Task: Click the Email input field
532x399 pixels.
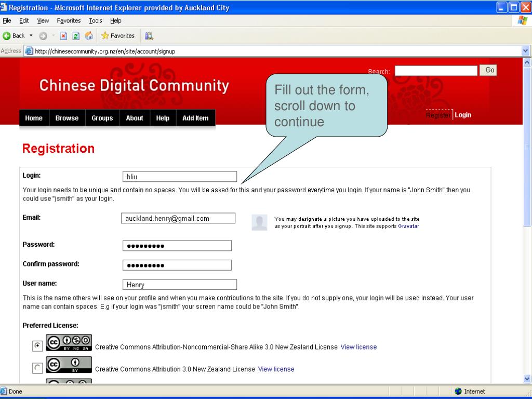Action: (x=178, y=218)
